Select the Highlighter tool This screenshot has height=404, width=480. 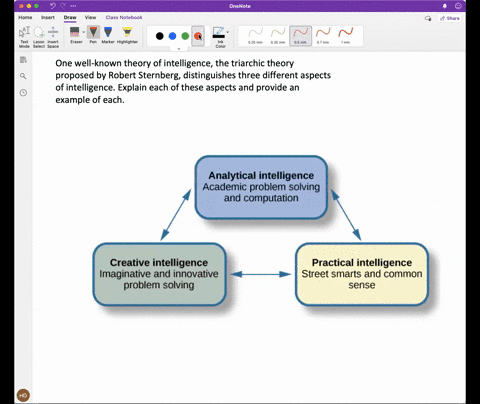coord(127,35)
